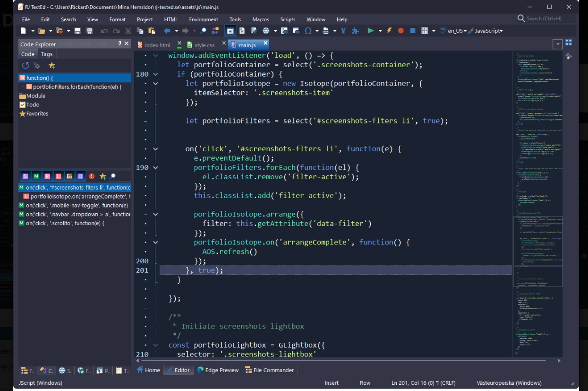Viewport: 588px width, 391px height.
Task: Click the lightning bolt icon in toolbar
Action: (x=389, y=31)
